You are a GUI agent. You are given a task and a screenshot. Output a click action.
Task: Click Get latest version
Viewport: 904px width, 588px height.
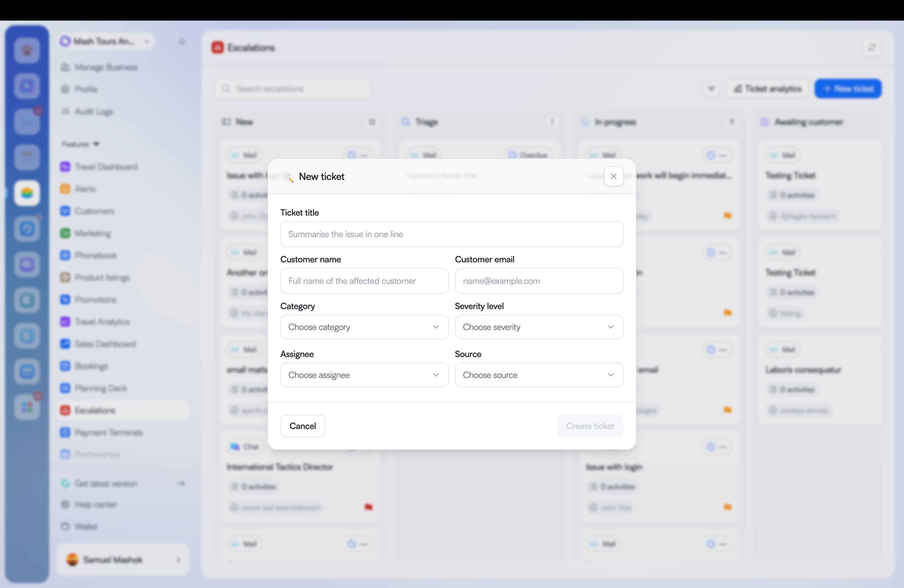point(123,483)
